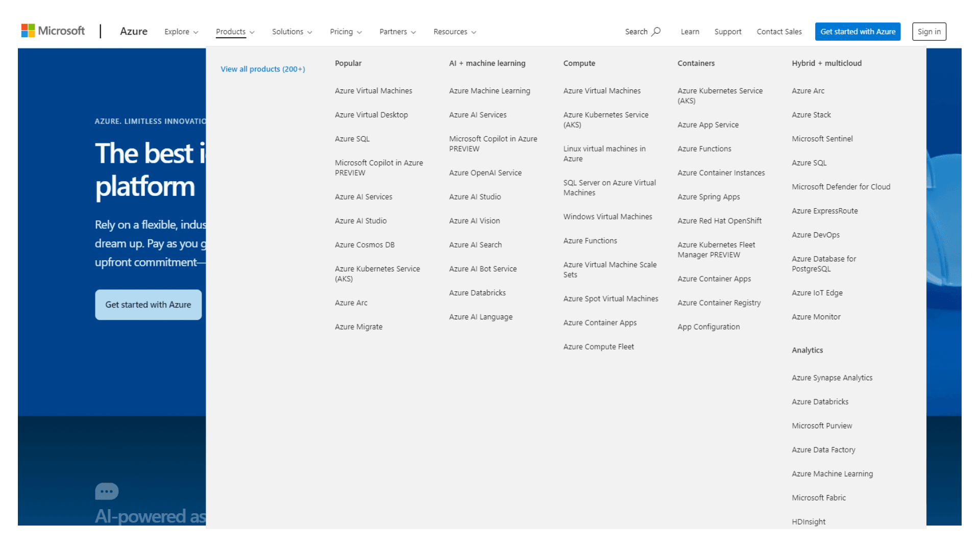Select Azure Container Instances

click(x=721, y=173)
